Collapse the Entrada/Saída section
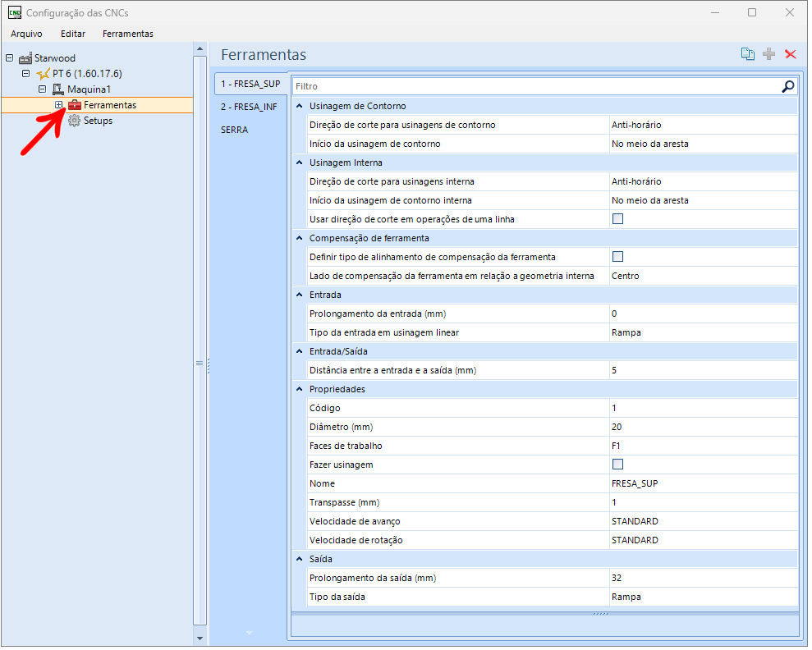This screenshot has height=650, width=812. 300,352
